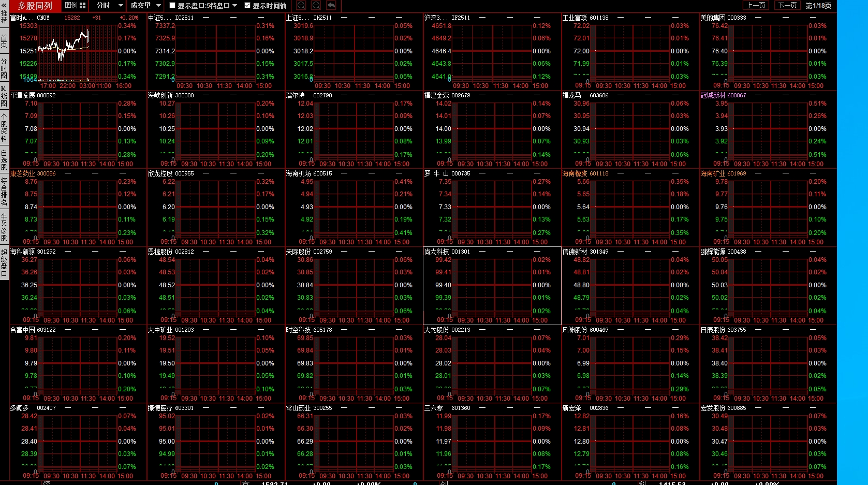
Task: Select the IF2511 futures chart panel
Action: (492, 52)
